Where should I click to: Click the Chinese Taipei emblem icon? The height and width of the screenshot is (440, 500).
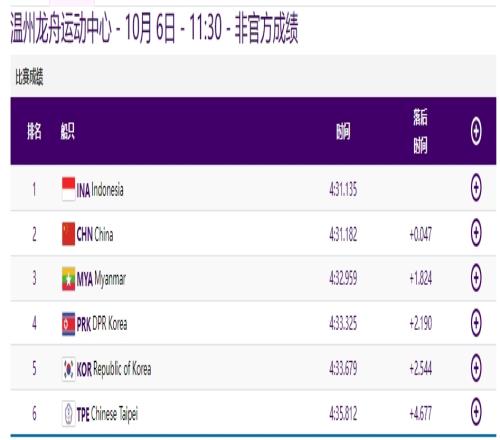68,414
